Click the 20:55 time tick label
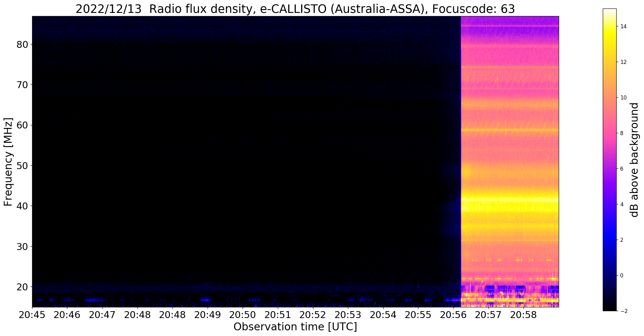This screenshot has height=336, width=644. click(418, 315)
